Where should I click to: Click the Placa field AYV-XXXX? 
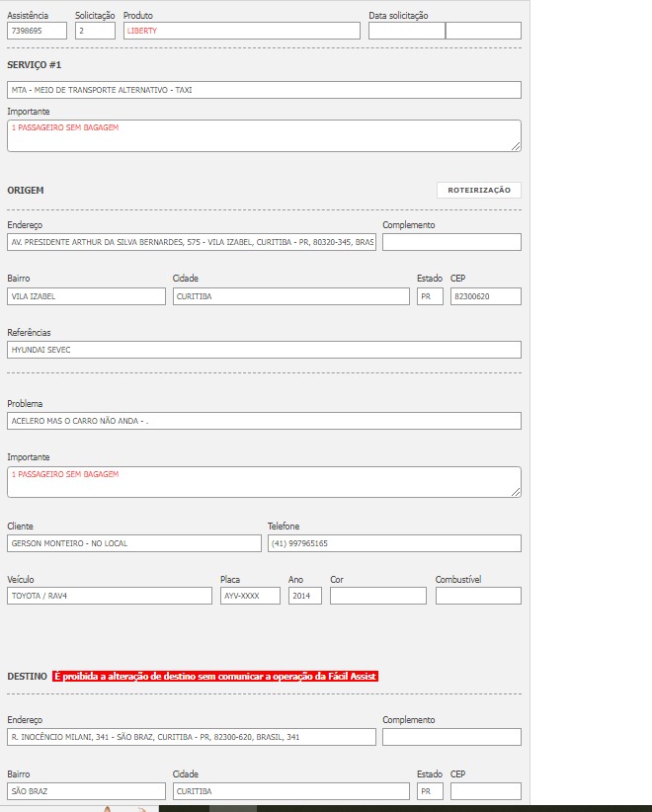250,596
